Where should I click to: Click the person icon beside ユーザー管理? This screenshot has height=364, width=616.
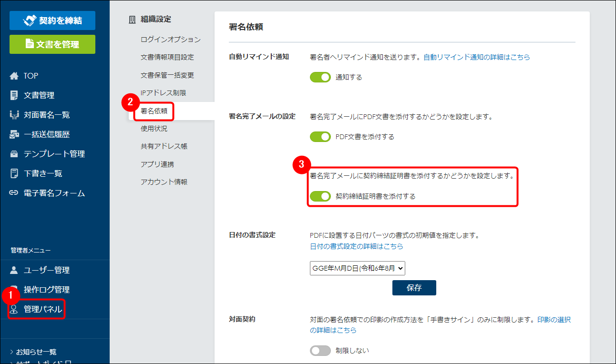coord(14,270)
